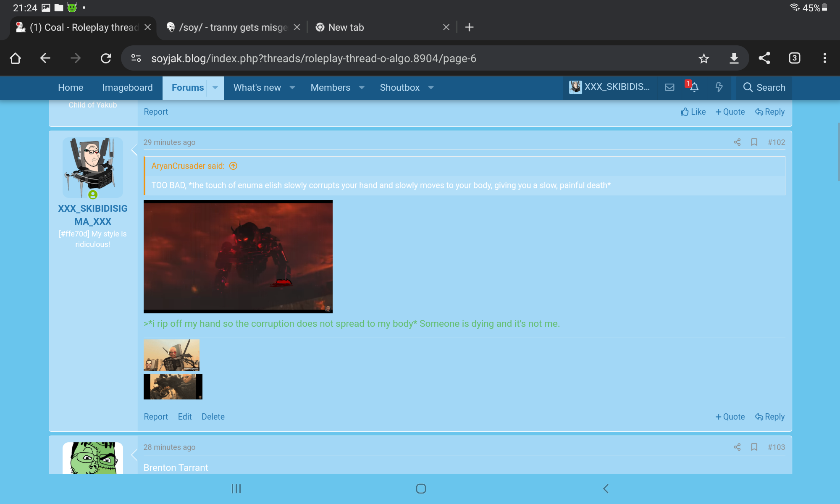The width and height of the screenshot is (840, 504).
Task: Open XXX_SKIBIDISIGMA_XXX username link
Action: (93, 215)
